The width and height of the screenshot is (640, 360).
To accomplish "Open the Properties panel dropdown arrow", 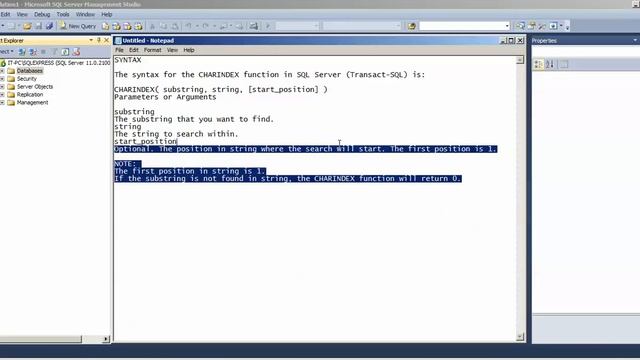I will coord(635,40).
